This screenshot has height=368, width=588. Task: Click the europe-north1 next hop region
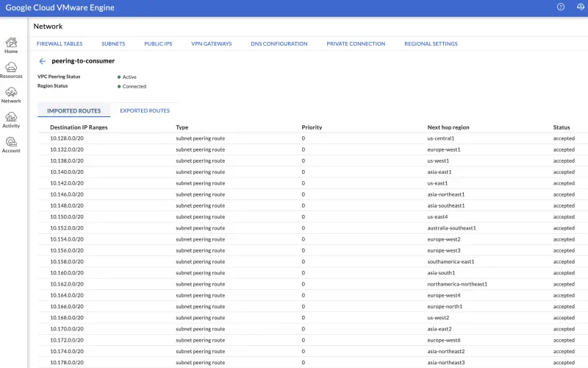pyautogui.click(x=445, y=306)
